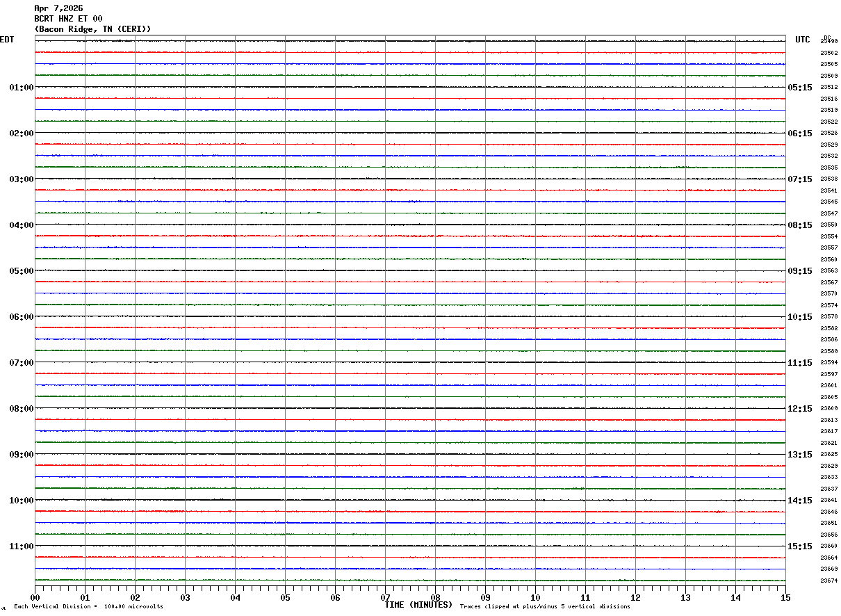Image resolution: width=841 pixels, height=616 pixels.
Task: Click the EDT time label "10:00"
Action: coord(22,501)
